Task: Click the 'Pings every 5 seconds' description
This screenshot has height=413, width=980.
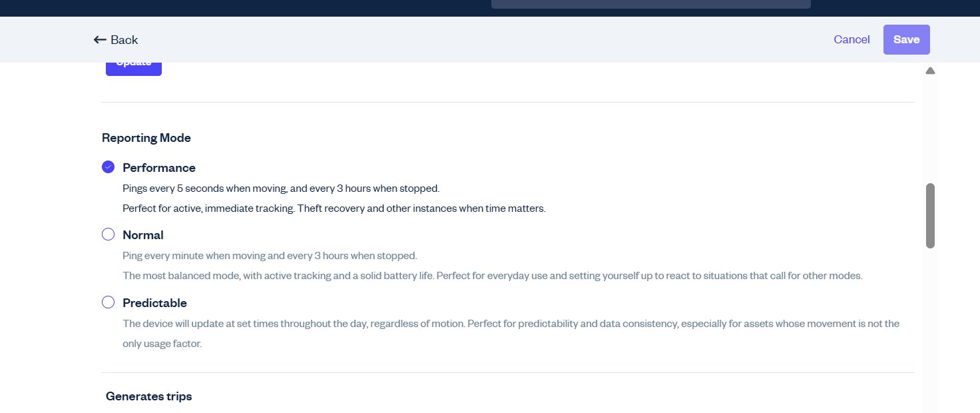Action: click(x=281, y=189)
